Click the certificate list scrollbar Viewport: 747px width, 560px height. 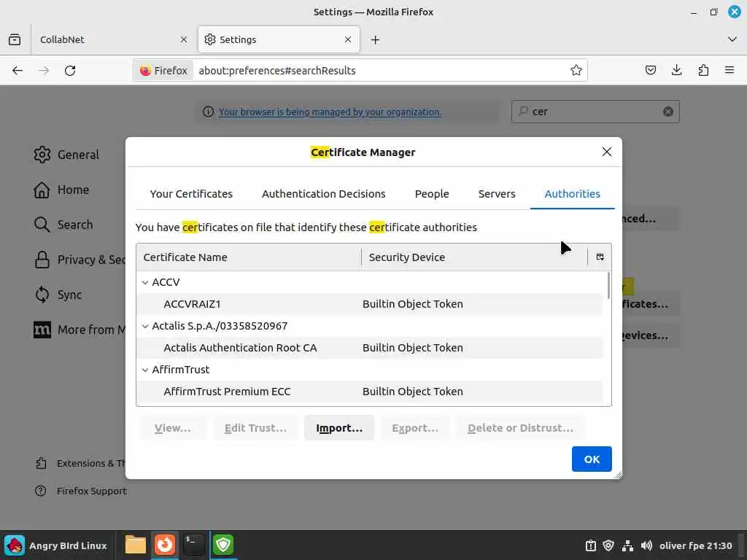[x=608, y=286]
